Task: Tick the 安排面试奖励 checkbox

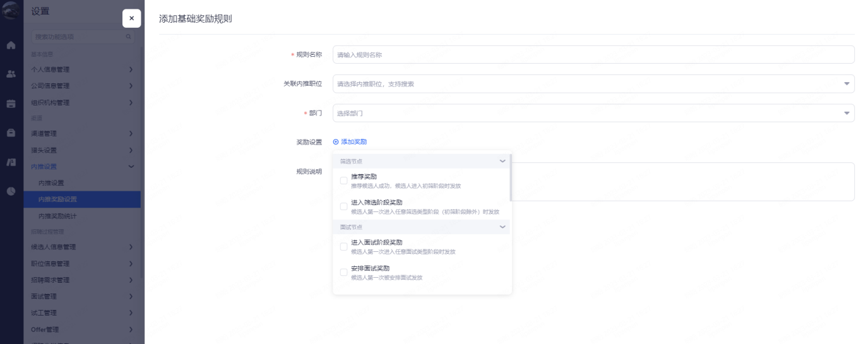Action: (x=343, y=272)
